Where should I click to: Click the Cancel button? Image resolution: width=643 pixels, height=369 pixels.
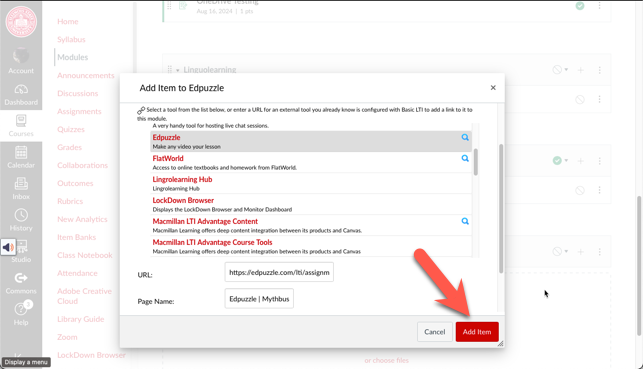[x=435, y=332]
